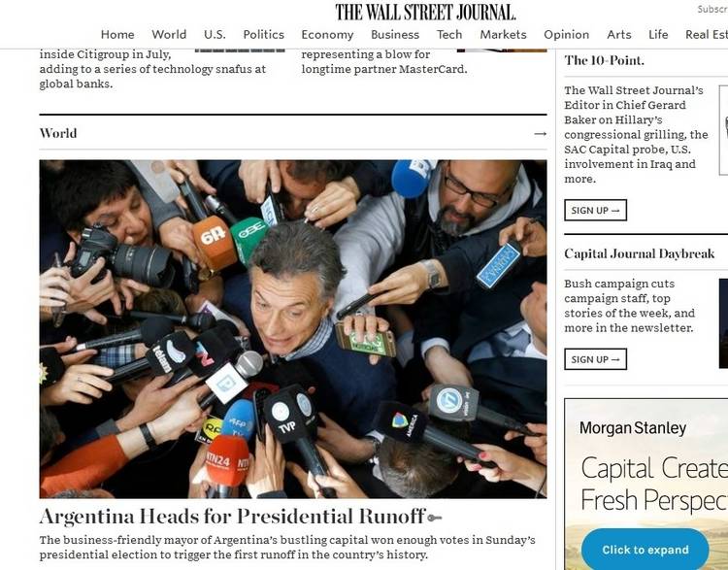Open the Business section menu
Image resolution: width=728 pixels, height=570 pixels.
pos(395,35)
